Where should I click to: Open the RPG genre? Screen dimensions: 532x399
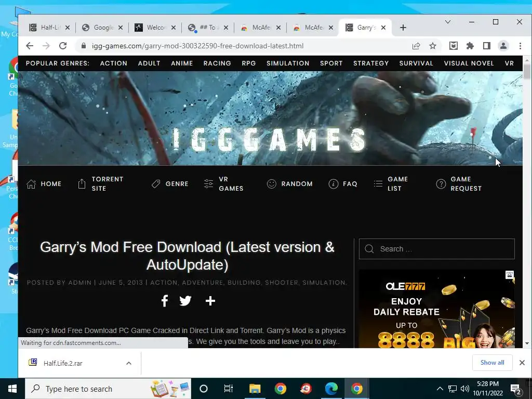pyautogui.click(x=249, y=63)
